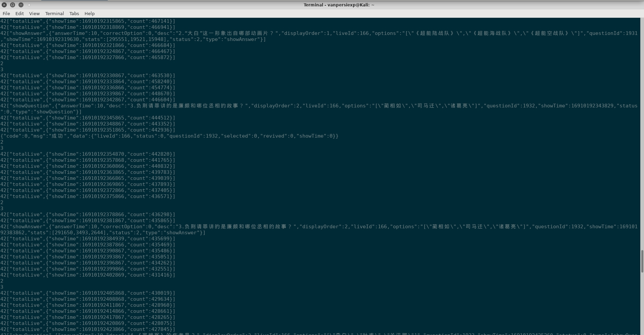This screenshot has width=644, height=335.
Task: Click the line with count 467141
Action: coord(88,21)
